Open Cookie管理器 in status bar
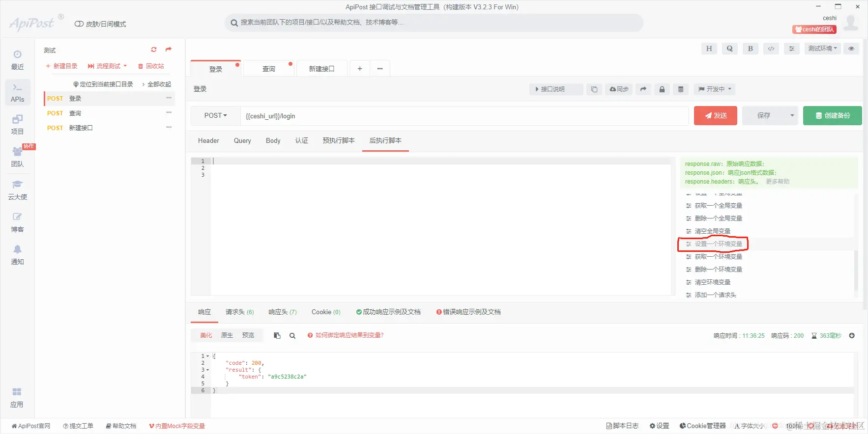Viewport: 868px width, 434px height. tap(702, 426)
